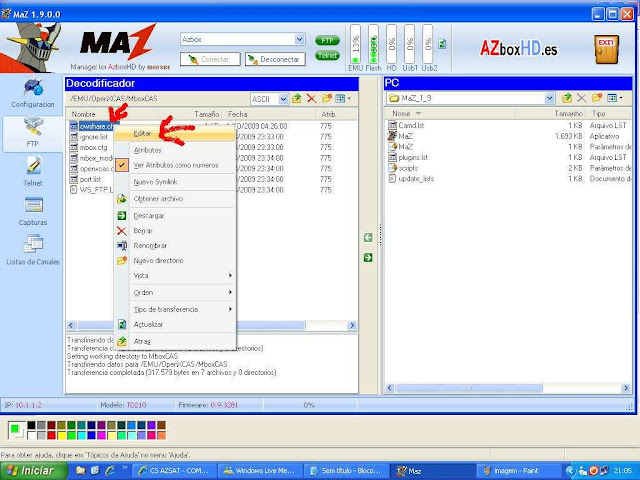Click the Exit door icon
This screenshot has height=480, width=640.
[606, 49]
